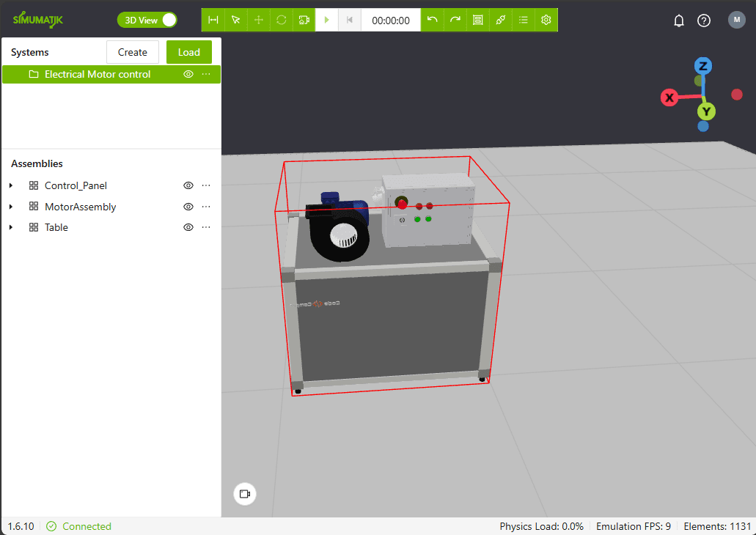Open the list view icon in toolbar
The image size is (756, 535).
point(524,20)
